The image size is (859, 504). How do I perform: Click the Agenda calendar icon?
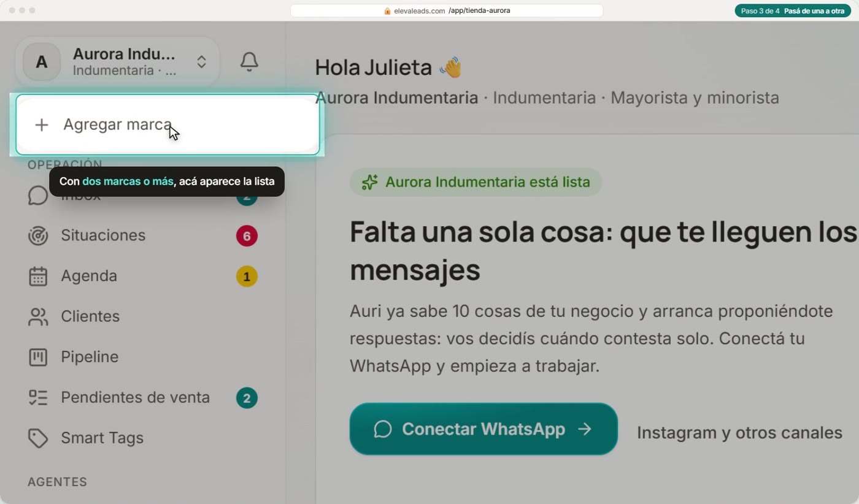[x=38, y=276]
